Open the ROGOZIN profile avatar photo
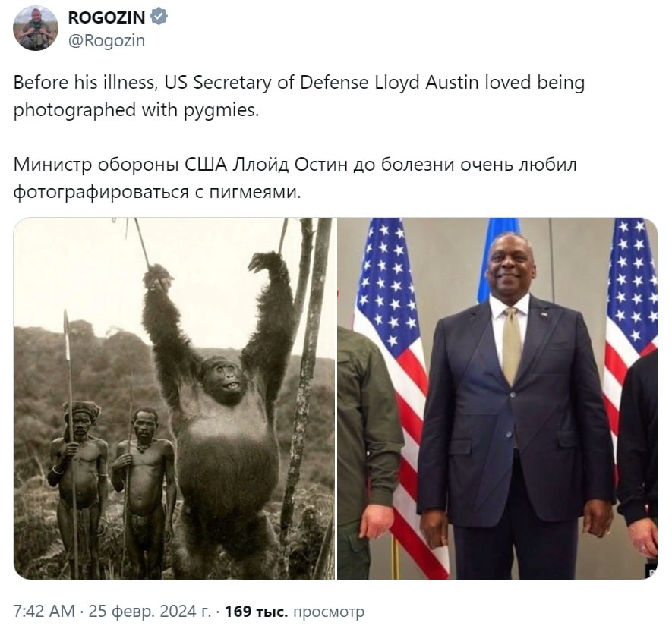Viewport: 672px width, 626px height. pos(36,28)
